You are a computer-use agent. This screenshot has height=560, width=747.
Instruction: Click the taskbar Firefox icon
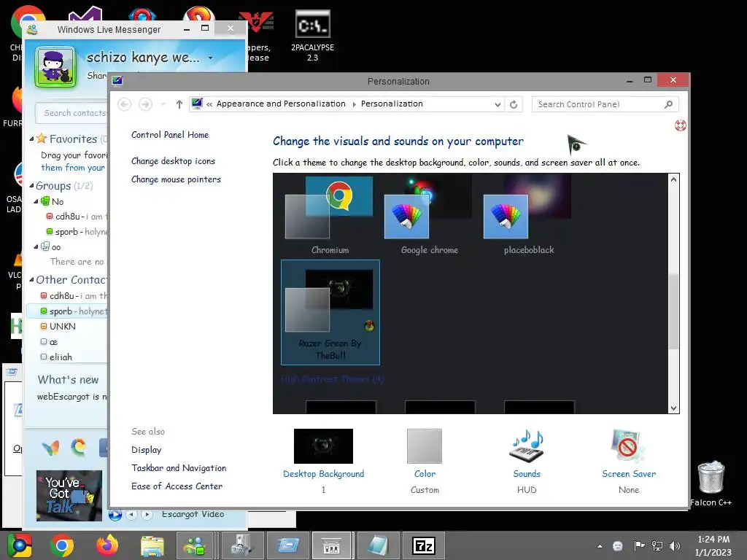click(107, 545)
